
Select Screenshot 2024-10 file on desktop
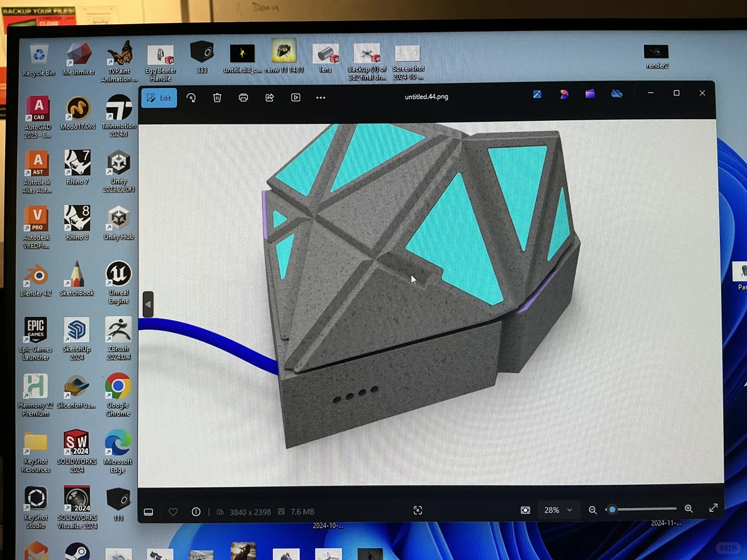point(408,62)
